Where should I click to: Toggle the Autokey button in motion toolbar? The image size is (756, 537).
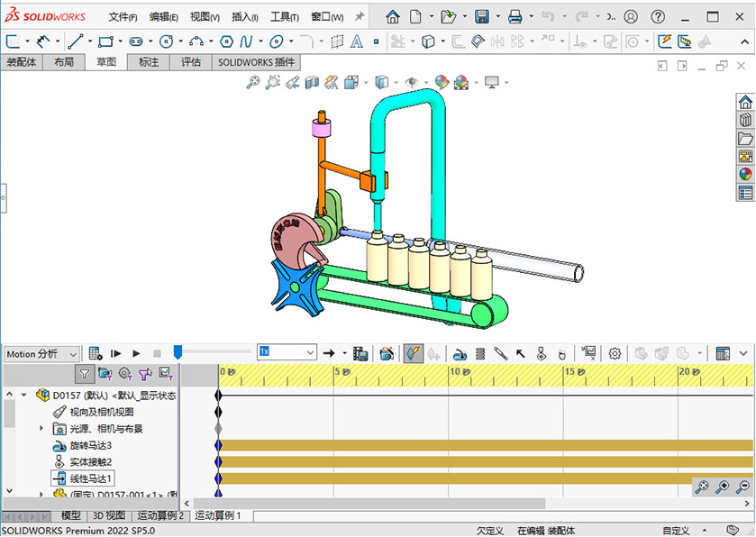coord(414,353)
